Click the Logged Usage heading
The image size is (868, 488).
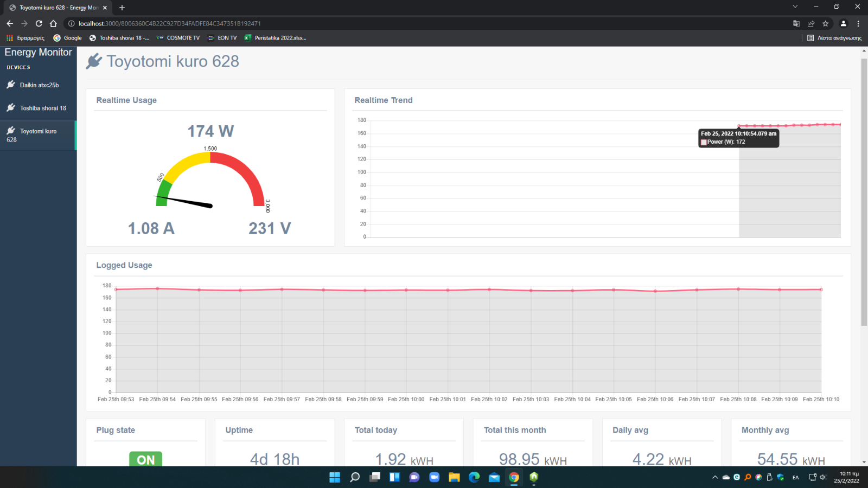pos(124,265)
